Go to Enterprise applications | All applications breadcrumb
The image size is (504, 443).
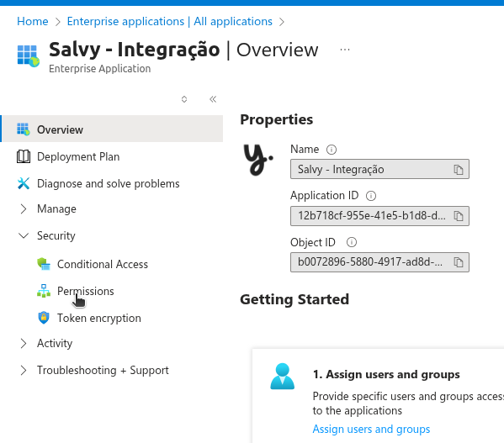pyautogui.click(x=169, y=22)
